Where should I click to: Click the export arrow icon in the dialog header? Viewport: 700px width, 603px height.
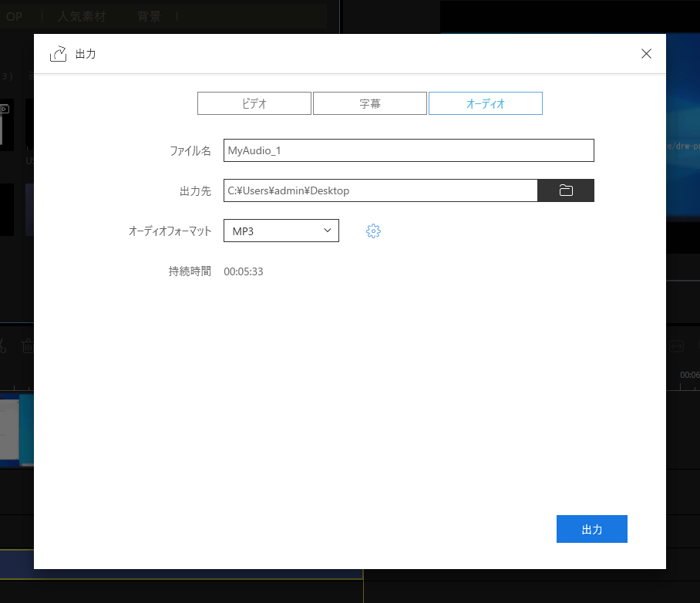pos(58,53)
